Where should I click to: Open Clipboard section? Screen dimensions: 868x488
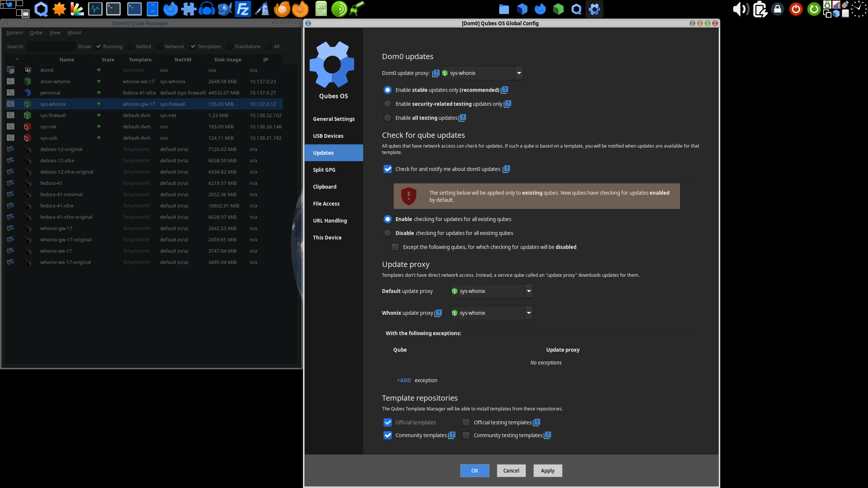coord(334,187)
